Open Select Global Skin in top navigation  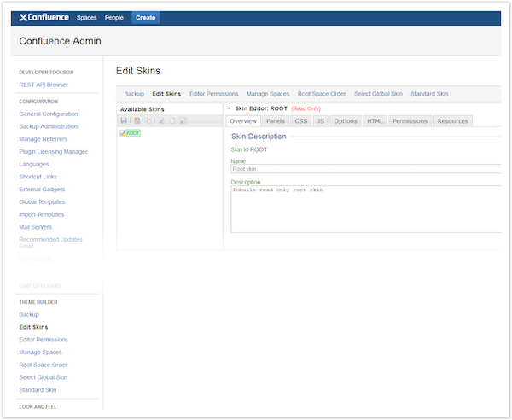point(378,94)
